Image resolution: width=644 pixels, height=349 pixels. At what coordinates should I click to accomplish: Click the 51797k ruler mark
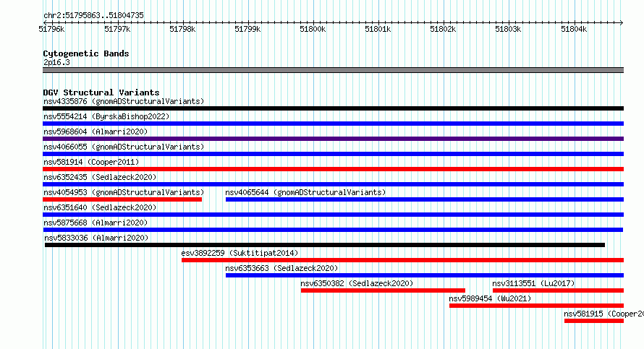[x=117, y=29]
